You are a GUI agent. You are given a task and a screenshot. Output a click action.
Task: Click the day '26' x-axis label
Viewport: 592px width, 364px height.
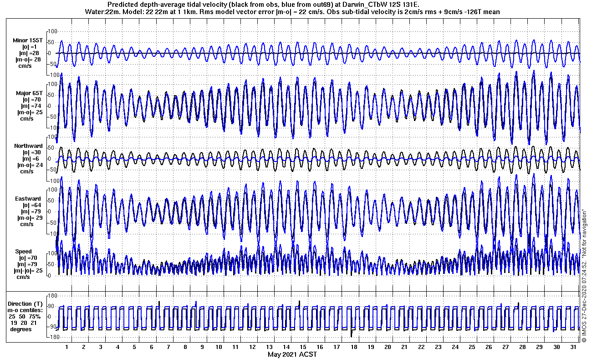tap(489, 347)
